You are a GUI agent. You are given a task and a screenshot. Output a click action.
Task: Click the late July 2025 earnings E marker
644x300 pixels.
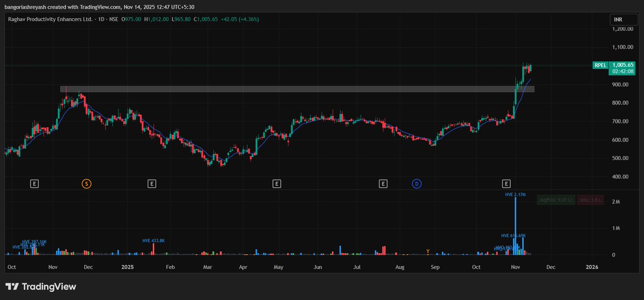383,184
